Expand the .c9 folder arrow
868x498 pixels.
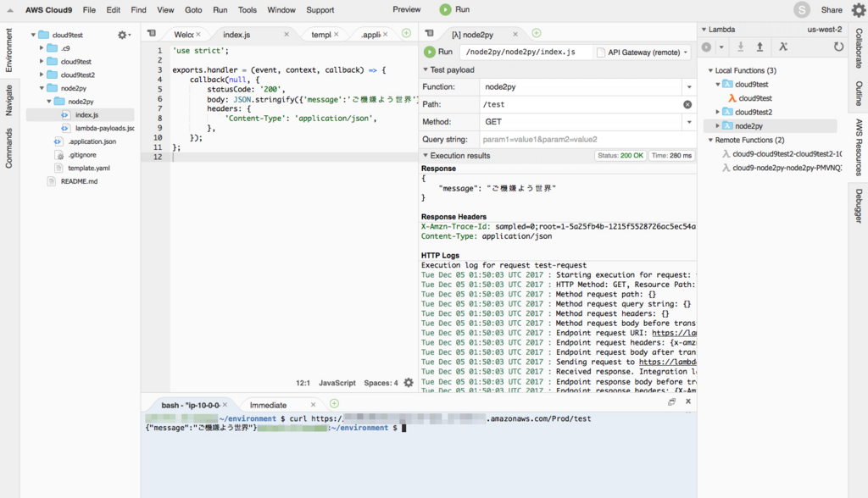(42, 48)
